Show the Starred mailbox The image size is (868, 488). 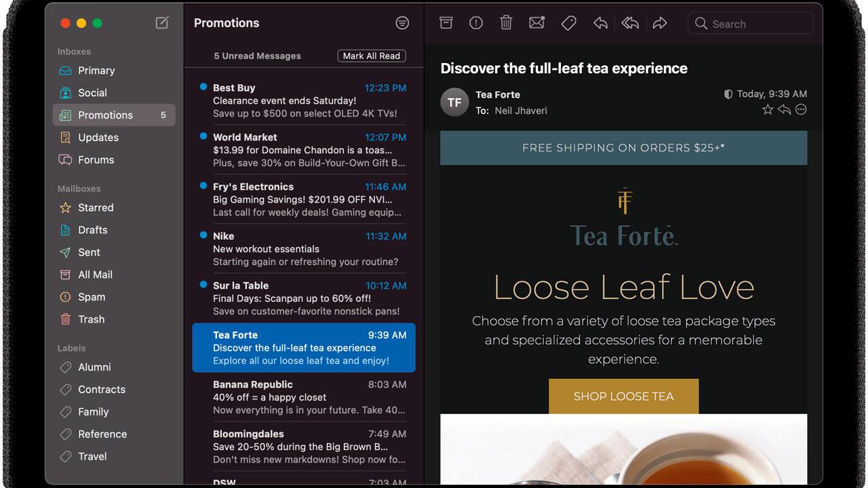tap(114, 207)
